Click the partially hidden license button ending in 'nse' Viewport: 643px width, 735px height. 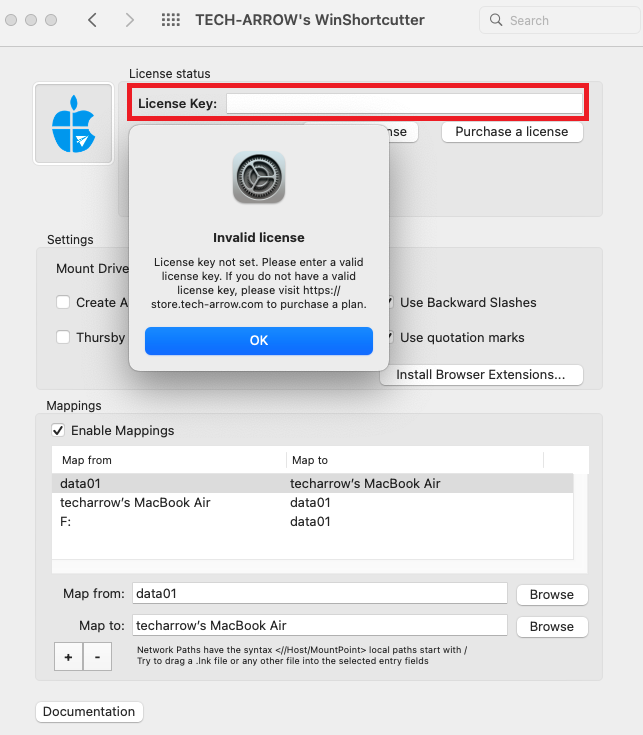403,132
